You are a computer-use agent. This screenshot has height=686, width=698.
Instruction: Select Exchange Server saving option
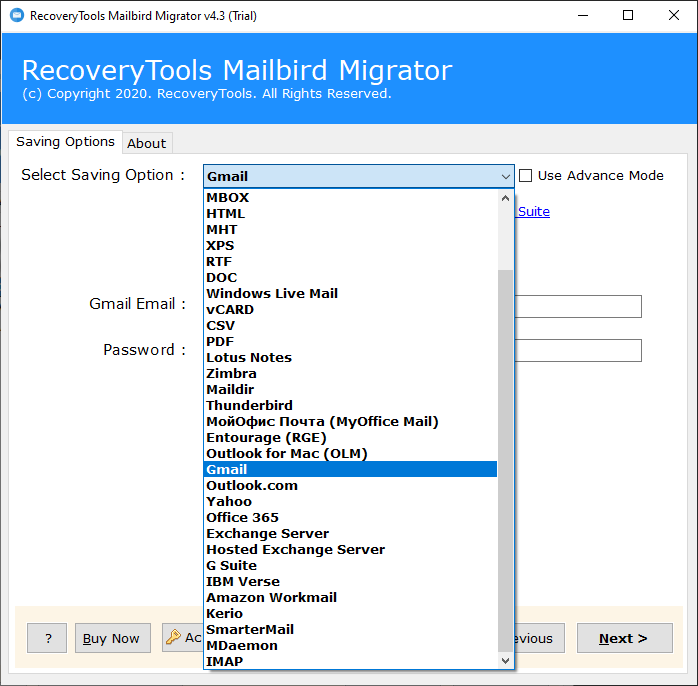coord(350,534)
